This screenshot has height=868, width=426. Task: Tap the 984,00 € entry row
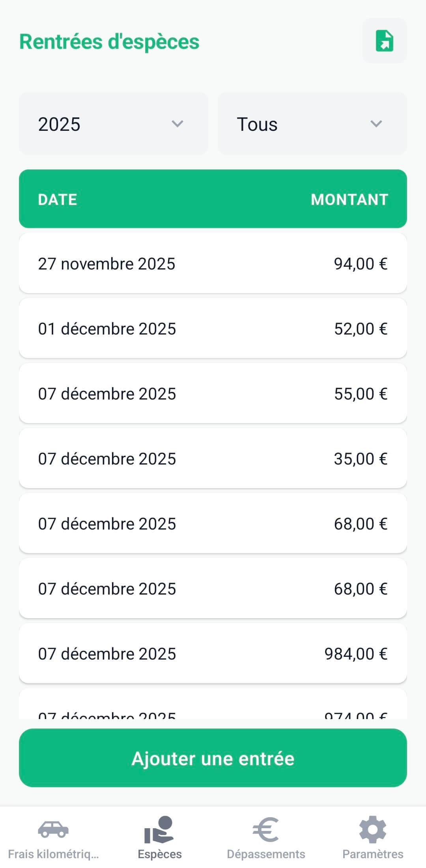tap(213, 654)
